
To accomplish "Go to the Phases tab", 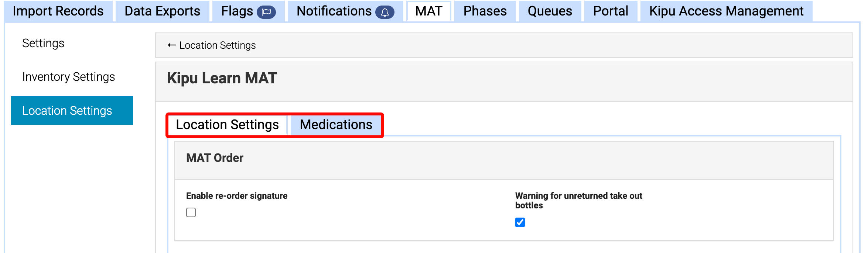I will coord(485,11).
